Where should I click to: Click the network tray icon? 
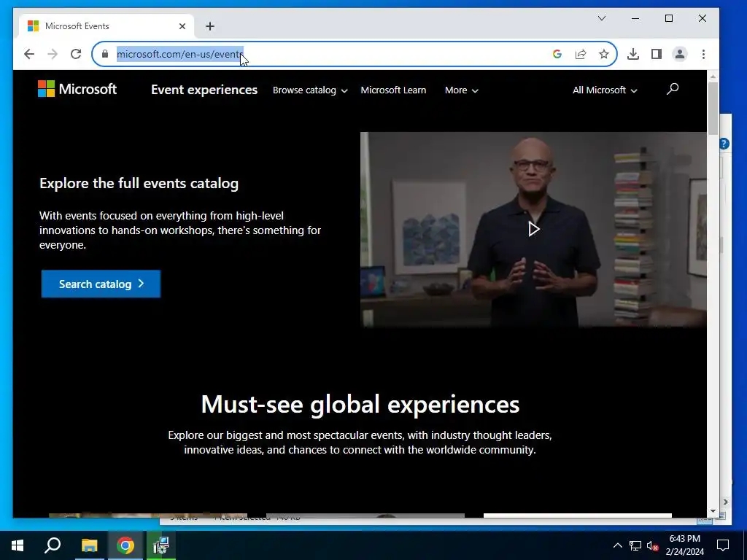pos(635,545)
